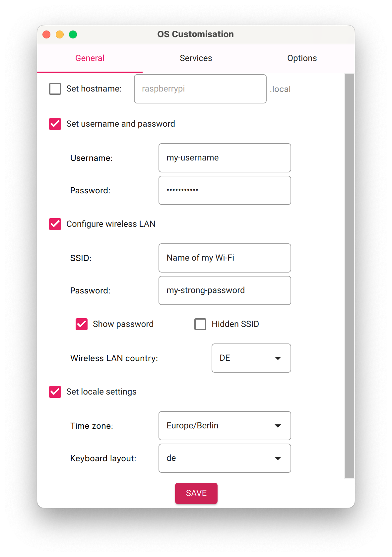392x557 pixels.
Task: Click the SAVE button
Action: tap(196, 493)
